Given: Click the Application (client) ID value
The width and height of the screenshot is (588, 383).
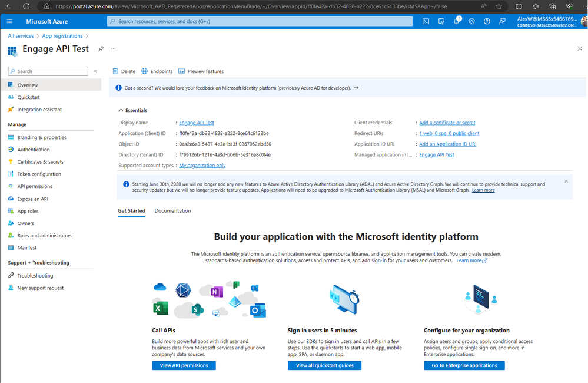Looking at the screenshot, I should 224,133.
